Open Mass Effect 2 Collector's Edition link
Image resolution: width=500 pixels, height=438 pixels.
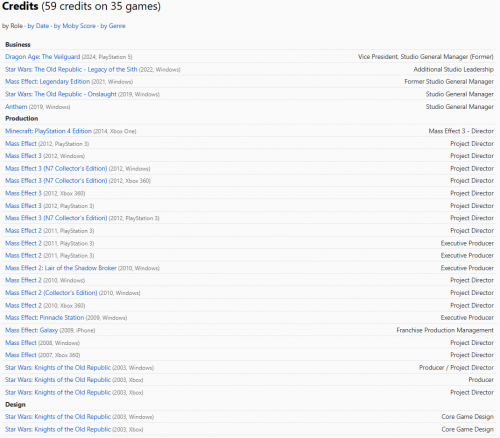point(51,293)
